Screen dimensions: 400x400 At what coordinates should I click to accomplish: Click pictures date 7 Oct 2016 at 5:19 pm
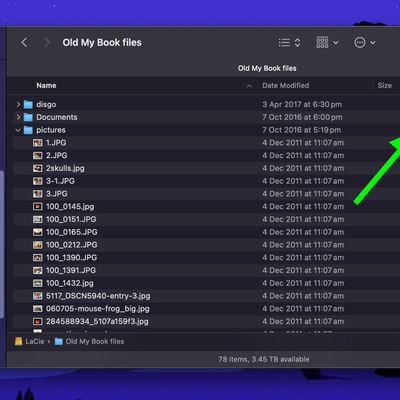pyautogui.click(x=302, y=130)
